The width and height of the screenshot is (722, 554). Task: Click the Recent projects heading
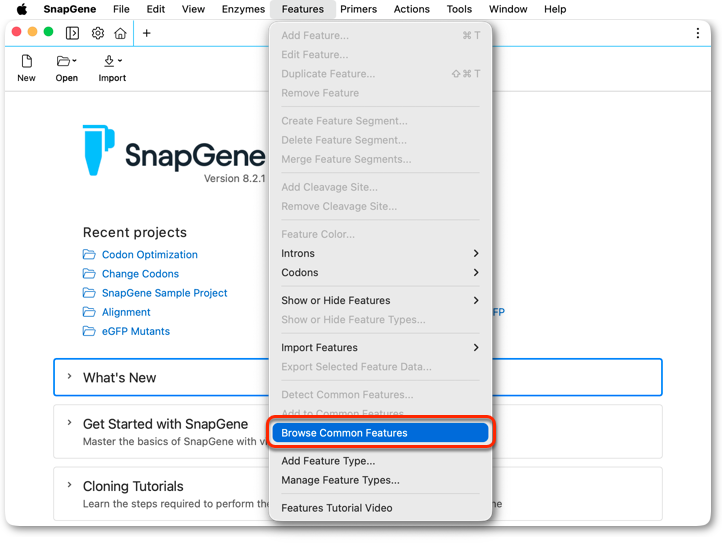[x=134, y=232]
